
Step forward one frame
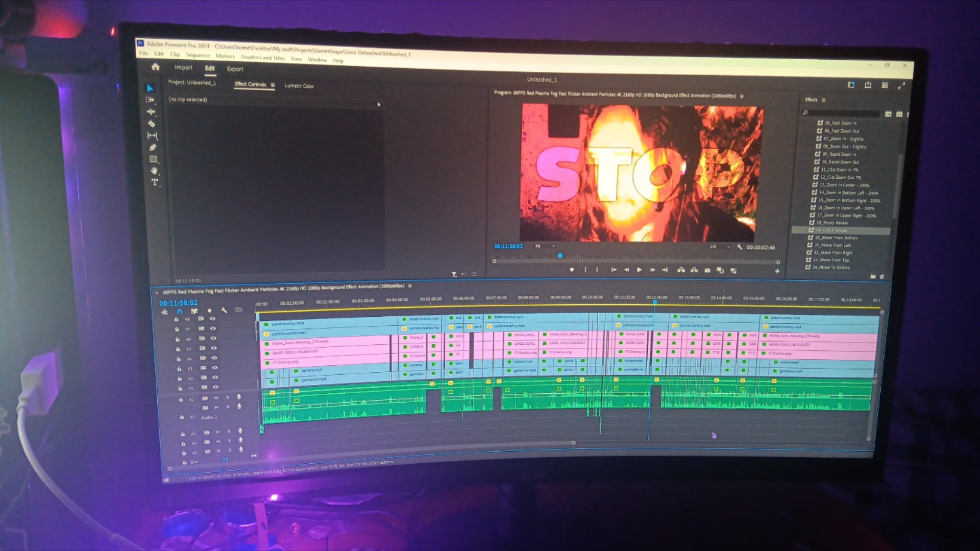click(x=652, y=270)
